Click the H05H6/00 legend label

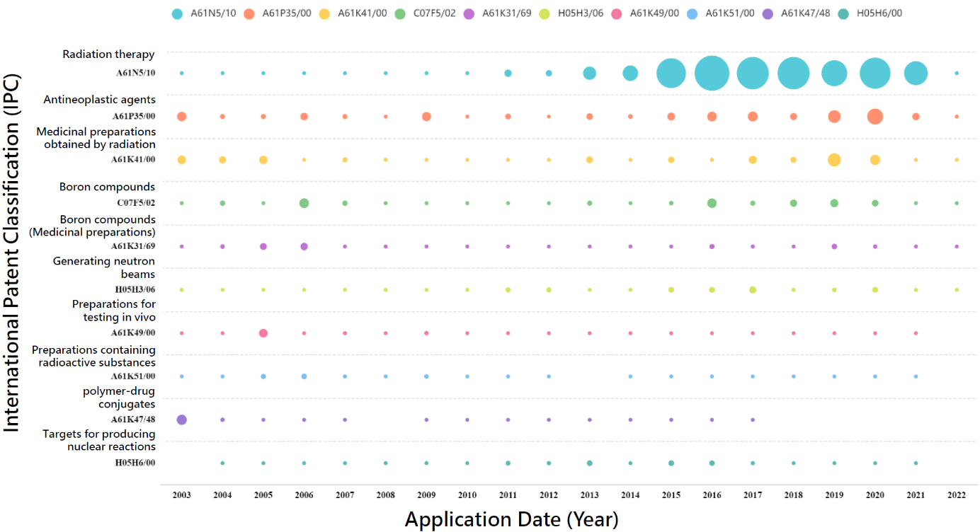click(x=879, y=13)
